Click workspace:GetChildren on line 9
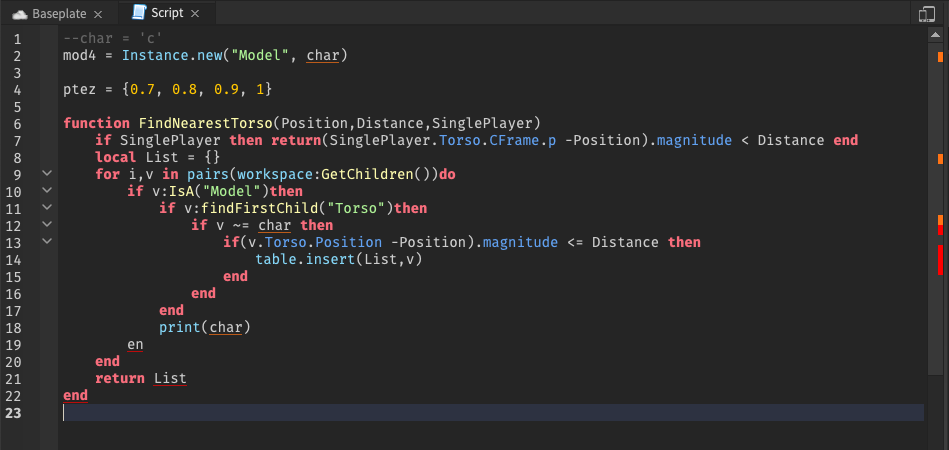The image size is (949, 450). pyautogui.click(x=324, y=175)
